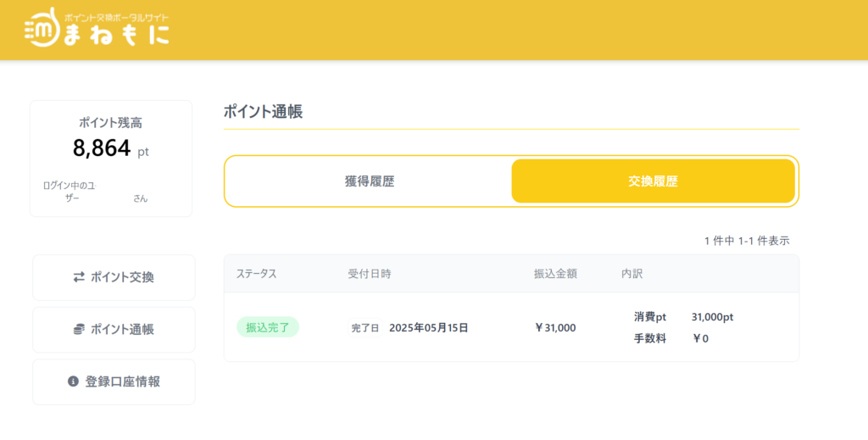Click the 振込金額 column header
The image size is (868, 440).
click(555, 273)
